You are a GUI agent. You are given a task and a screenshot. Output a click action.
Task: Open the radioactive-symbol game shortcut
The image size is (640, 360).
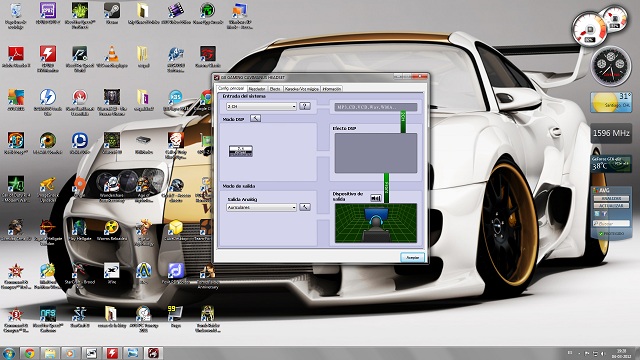pos(111,230)
